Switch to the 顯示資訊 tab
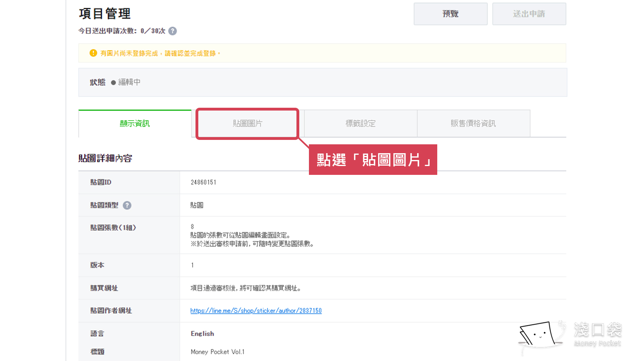Image resolution: width=644 pixels, height=361 pixels. click(135, 123)
